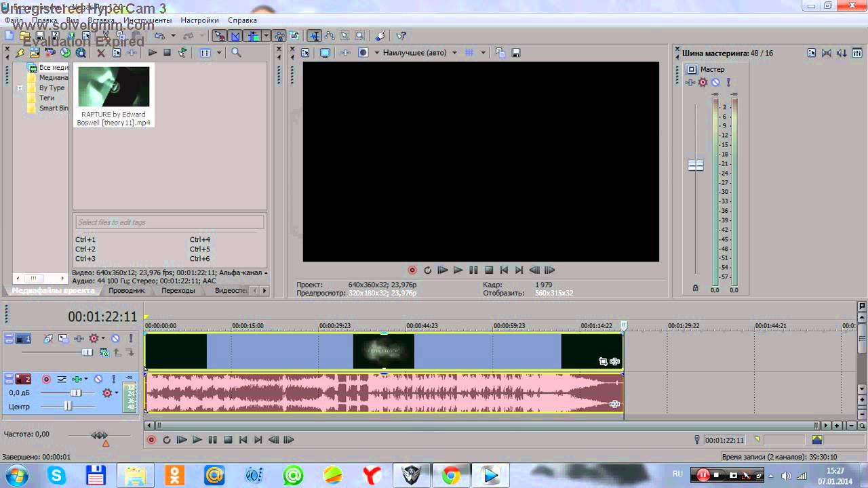Viewport: 868px width, 488px height.
Task: Open automation settings dropdown on video track 1
Action: 102,338
